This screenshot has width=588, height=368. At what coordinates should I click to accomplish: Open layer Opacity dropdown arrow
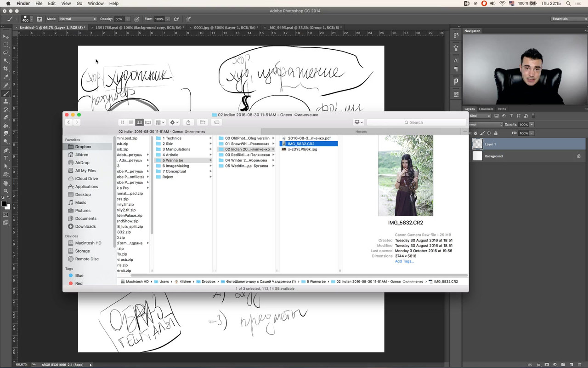(532, 125)
